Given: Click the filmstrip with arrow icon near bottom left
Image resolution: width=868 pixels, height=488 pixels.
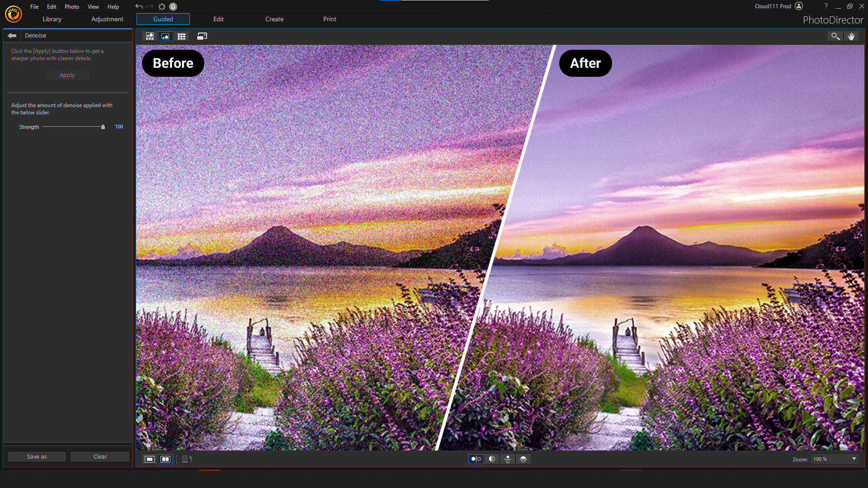Looking at the screenshot, I should (x=185, y=459).
